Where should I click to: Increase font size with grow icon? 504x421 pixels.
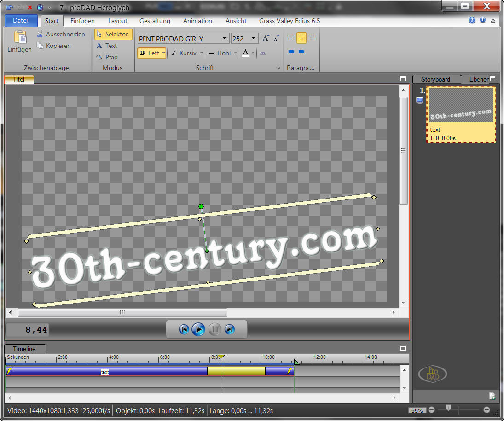point(266,39)
